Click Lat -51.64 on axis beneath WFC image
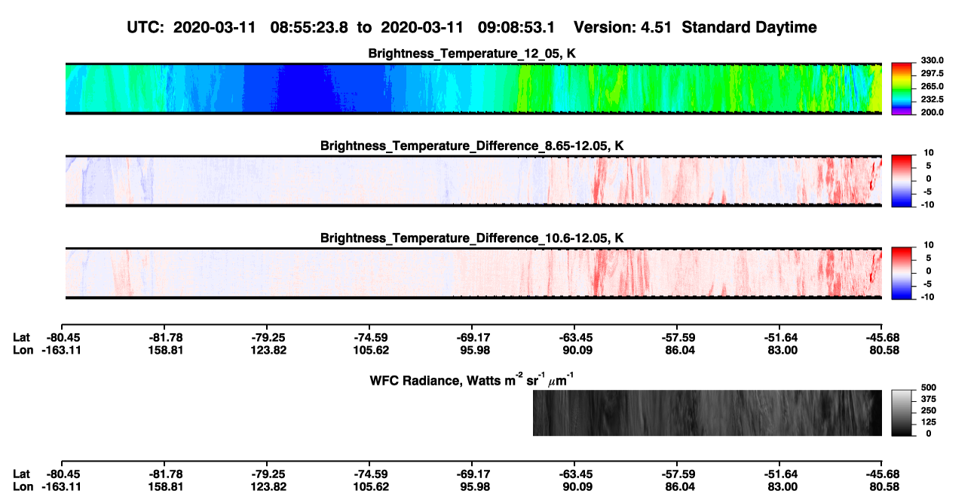 click(779, 474)
